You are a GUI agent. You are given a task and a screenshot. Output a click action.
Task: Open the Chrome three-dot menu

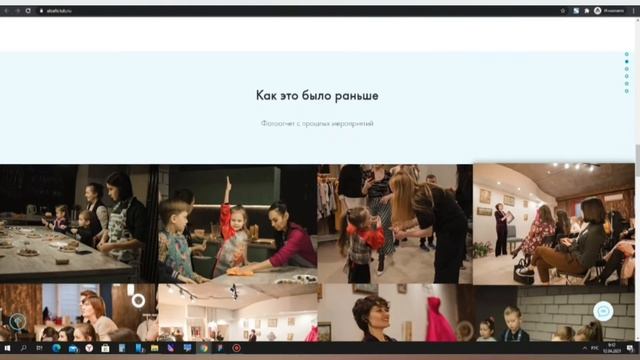point(633,11)
